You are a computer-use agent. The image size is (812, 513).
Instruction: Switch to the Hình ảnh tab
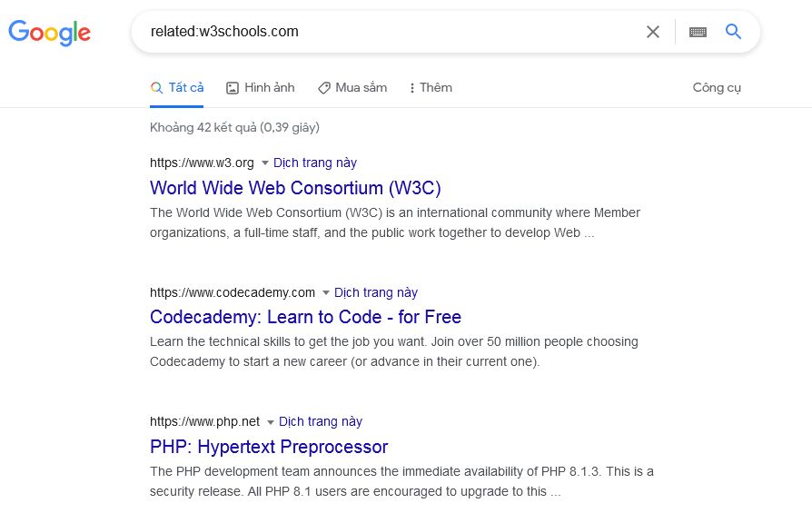(261, 87)
